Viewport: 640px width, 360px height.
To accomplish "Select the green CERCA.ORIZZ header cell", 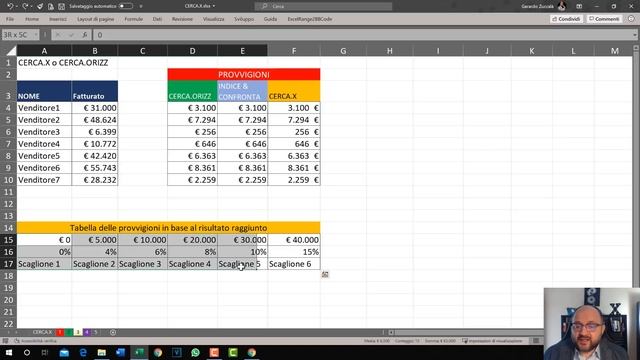I will pos(192,91).
